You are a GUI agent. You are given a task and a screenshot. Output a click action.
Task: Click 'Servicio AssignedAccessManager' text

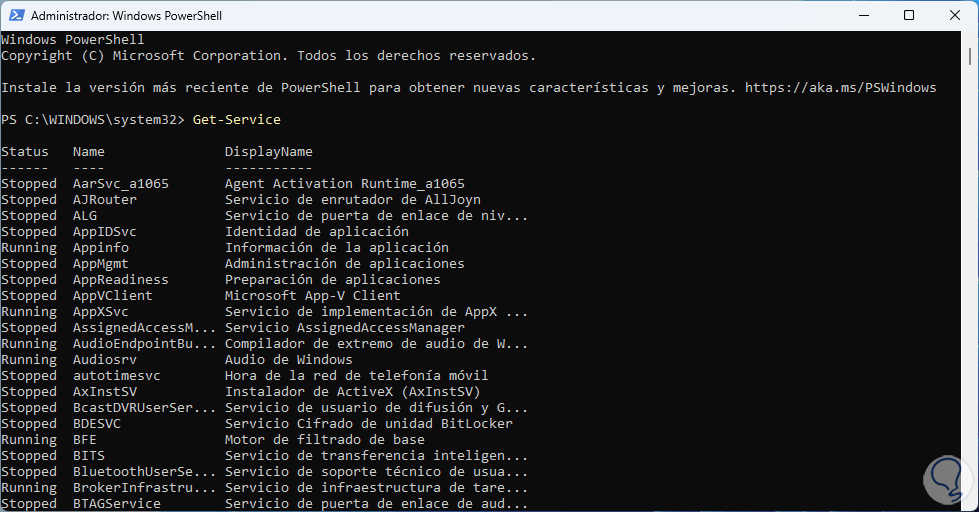coord(345,328)
